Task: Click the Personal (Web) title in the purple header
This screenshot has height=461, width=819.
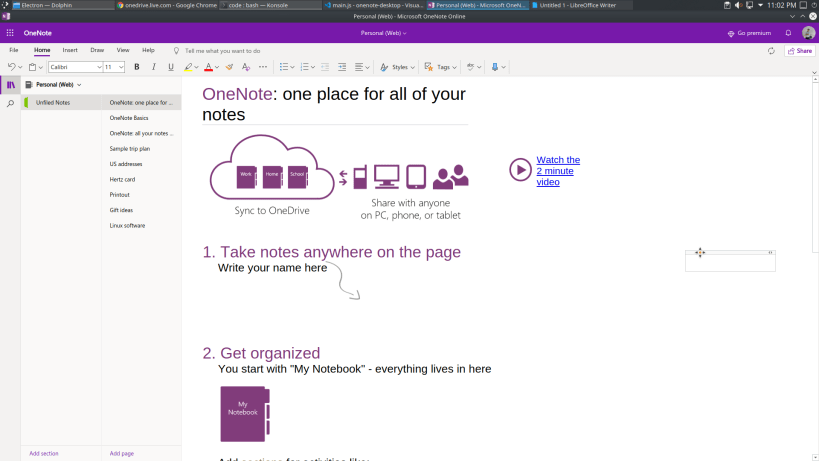Action: tap(383, 33)
